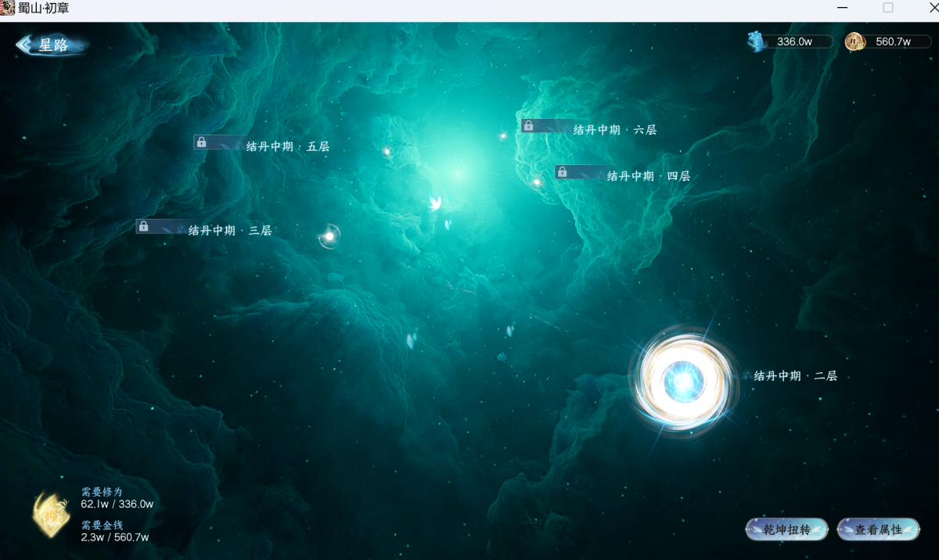This screenshot has width=939, height=560.
Task: Click the 560.7w gold value
Action: click(x=893, y=41)
